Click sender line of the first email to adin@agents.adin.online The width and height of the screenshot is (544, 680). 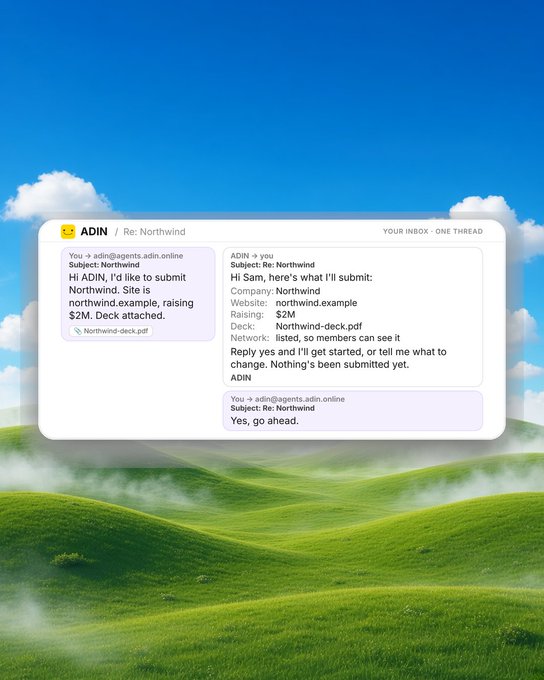[x=126, y=256]
